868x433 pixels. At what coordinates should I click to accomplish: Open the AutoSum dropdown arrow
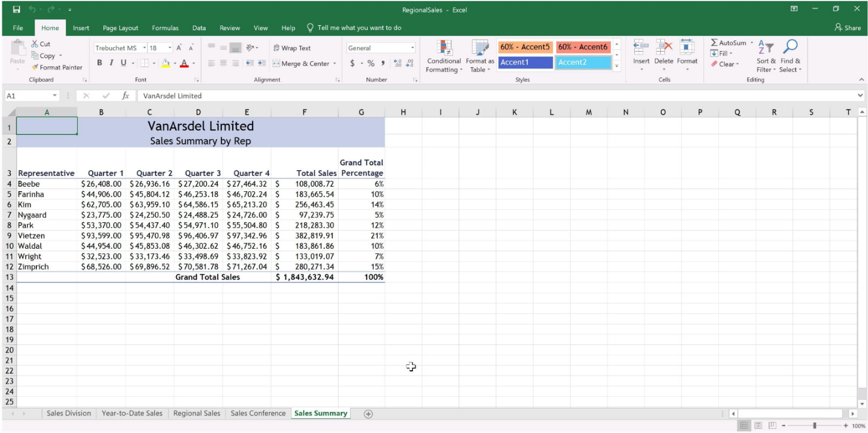coord(752,43)
